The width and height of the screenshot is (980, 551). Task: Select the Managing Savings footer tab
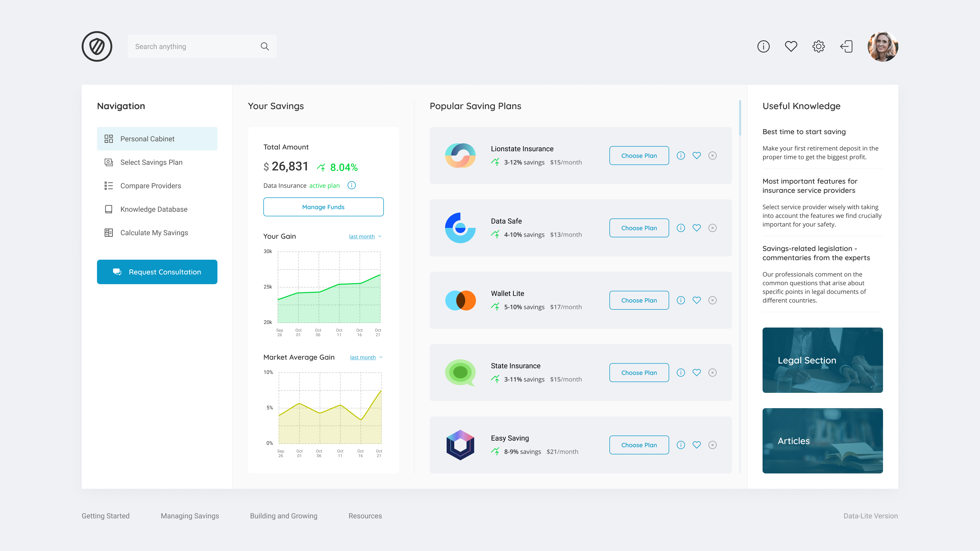189,516
